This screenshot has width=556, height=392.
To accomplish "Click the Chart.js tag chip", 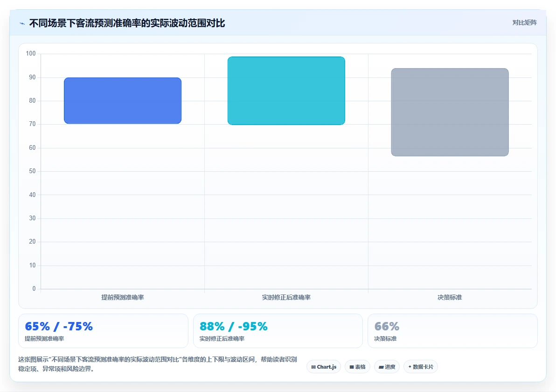I will (x=324, y=367).
